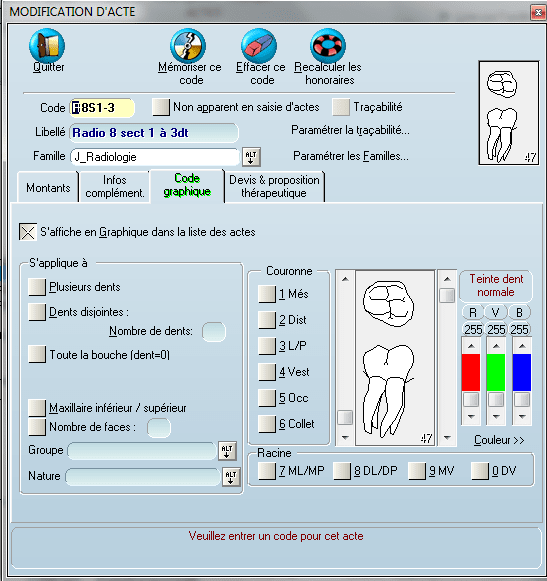
Task: Open Devis & proposition thérapeutique tab
Action: (x=274, y=186)
